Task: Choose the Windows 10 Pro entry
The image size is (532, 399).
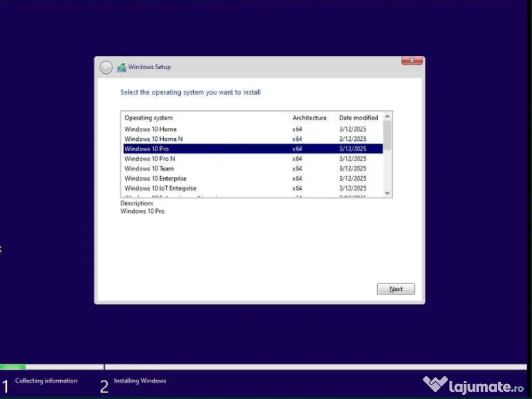Action: (x=147, y=149)
